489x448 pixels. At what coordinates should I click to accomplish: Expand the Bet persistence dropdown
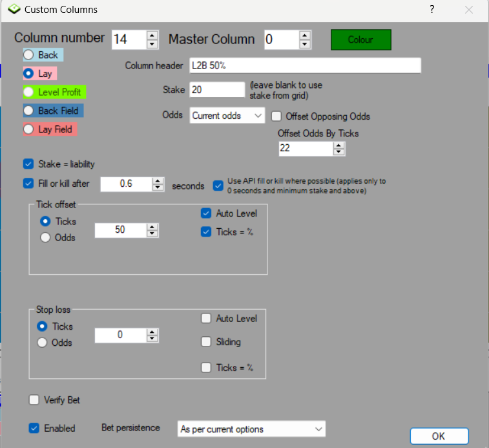[x=251, y=429]
